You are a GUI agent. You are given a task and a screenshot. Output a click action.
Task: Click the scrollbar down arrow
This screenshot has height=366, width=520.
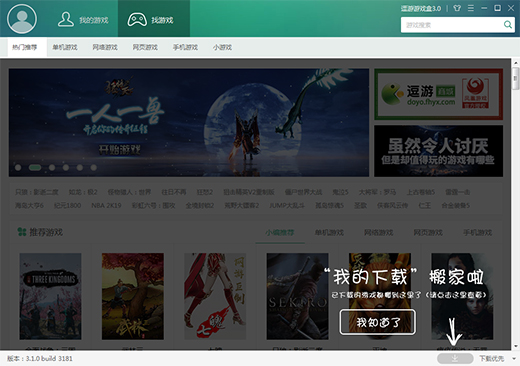[516, 346]
